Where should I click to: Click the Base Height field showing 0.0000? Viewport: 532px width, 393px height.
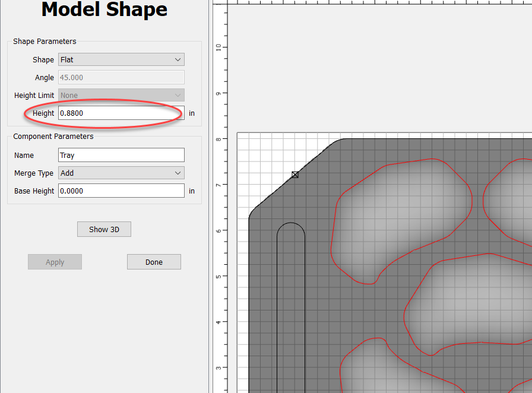(x=121, y=191)
